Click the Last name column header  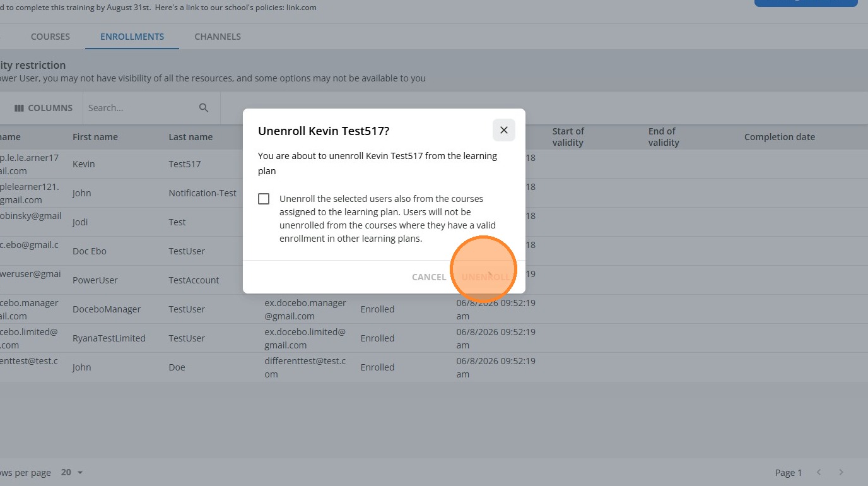(x=191, y=137)
